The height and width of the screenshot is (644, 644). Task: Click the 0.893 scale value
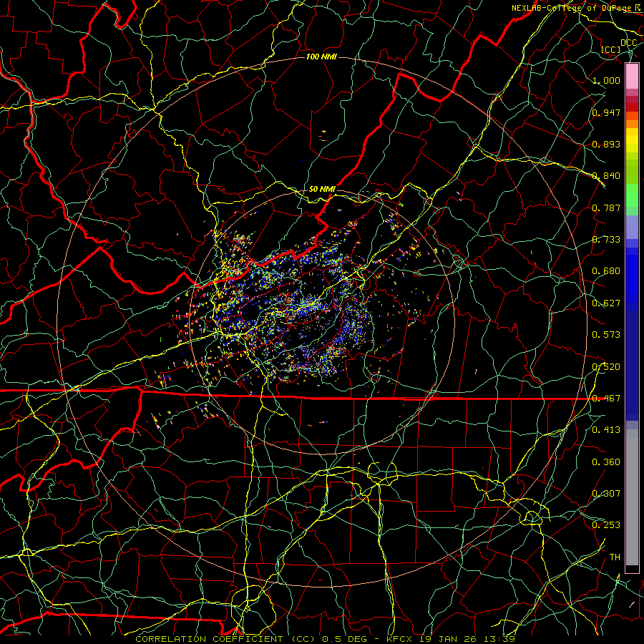pyautogui.click(x=606, y=144)
